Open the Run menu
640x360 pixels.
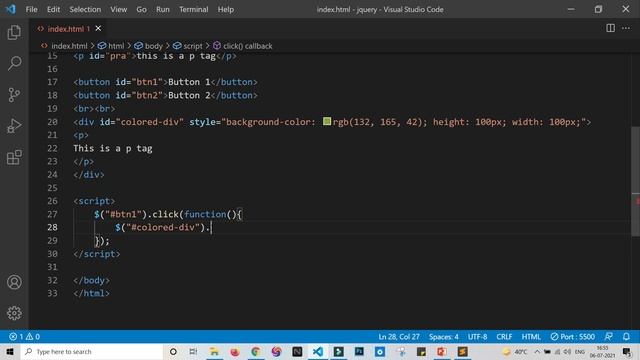(162, 9)
